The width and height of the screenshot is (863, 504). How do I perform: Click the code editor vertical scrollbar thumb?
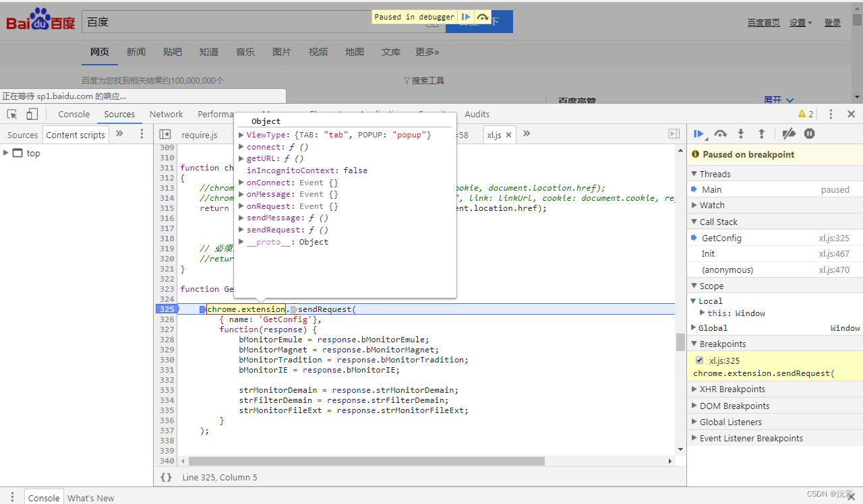[680, 342]
